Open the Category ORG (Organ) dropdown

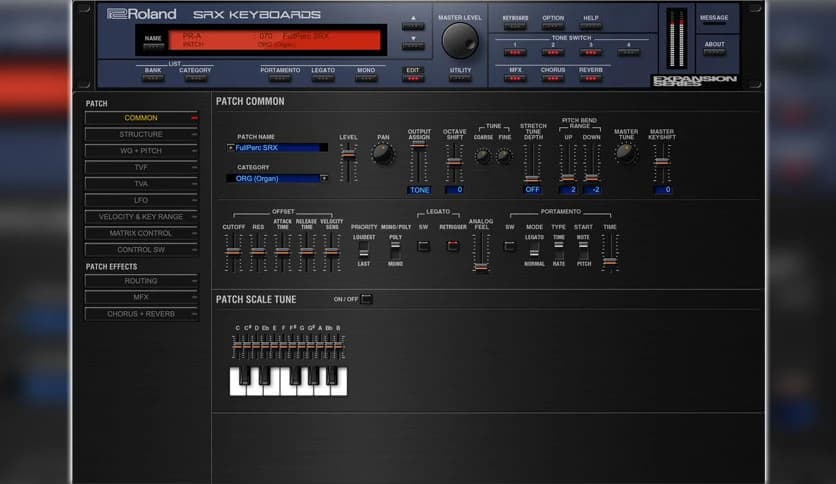(x=324, y=178)
